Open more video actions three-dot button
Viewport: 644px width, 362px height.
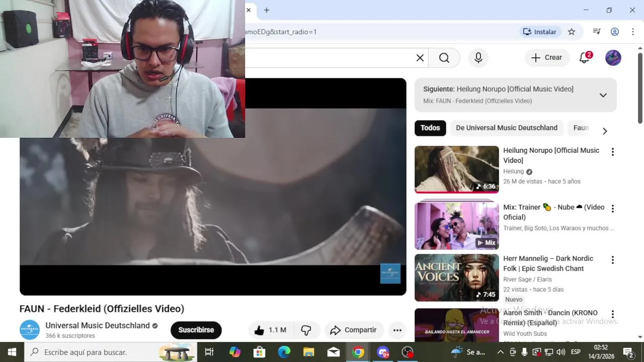pos(397,330)
